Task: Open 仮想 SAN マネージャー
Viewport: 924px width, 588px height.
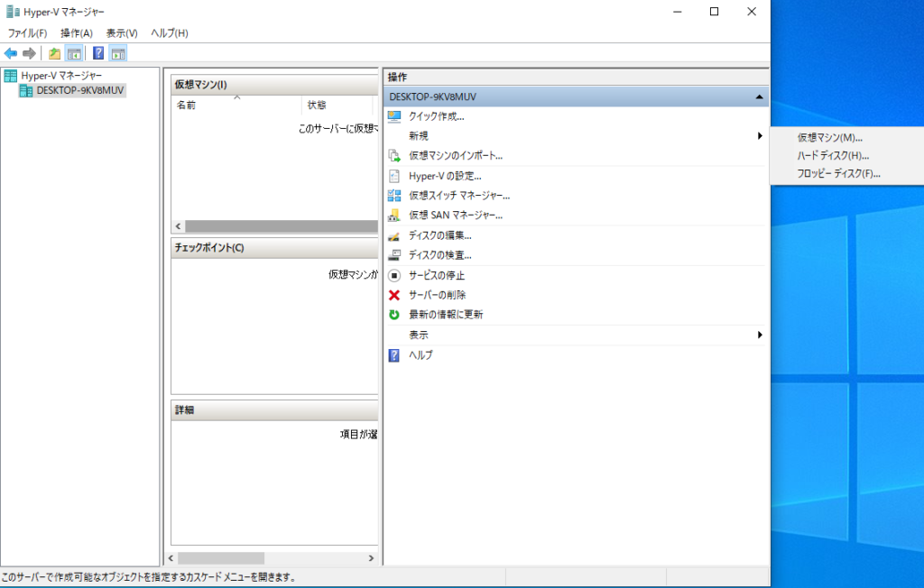Action: coord(455,216)
